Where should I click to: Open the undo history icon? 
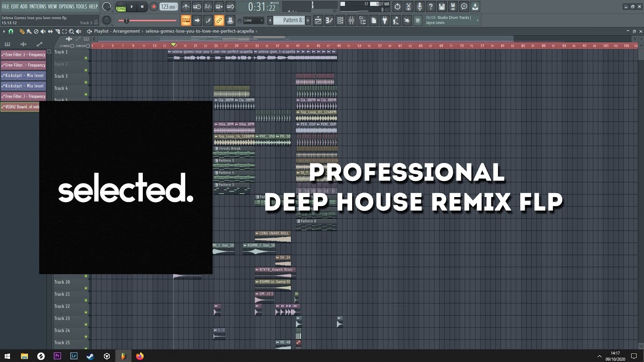397,7
